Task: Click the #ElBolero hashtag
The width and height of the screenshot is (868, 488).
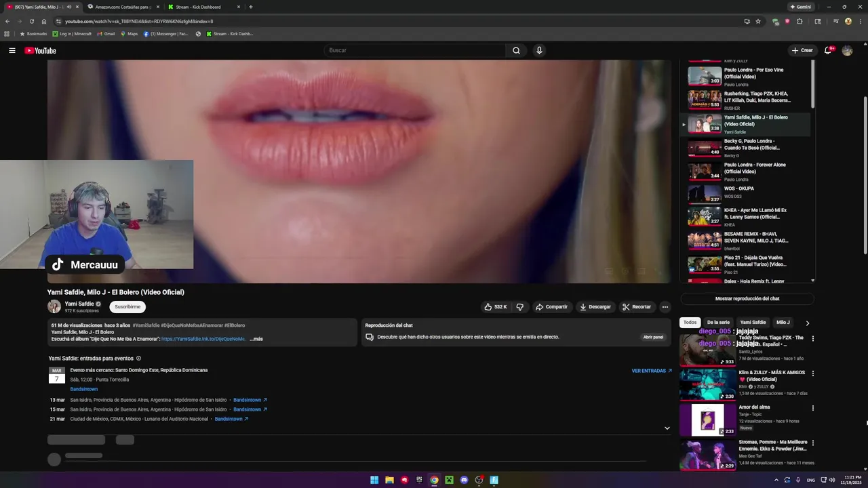Action: pyautogui.click(x=235, y=325)
